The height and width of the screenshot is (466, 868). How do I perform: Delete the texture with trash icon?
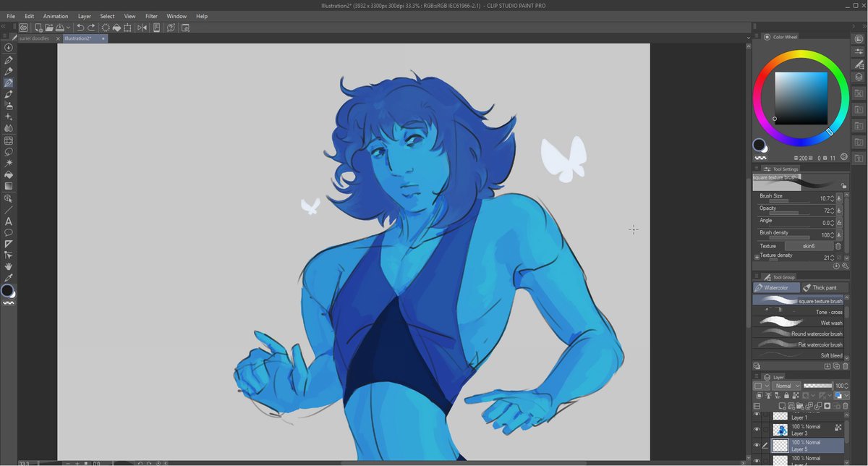pyautogui.click(x=838, y=246)
